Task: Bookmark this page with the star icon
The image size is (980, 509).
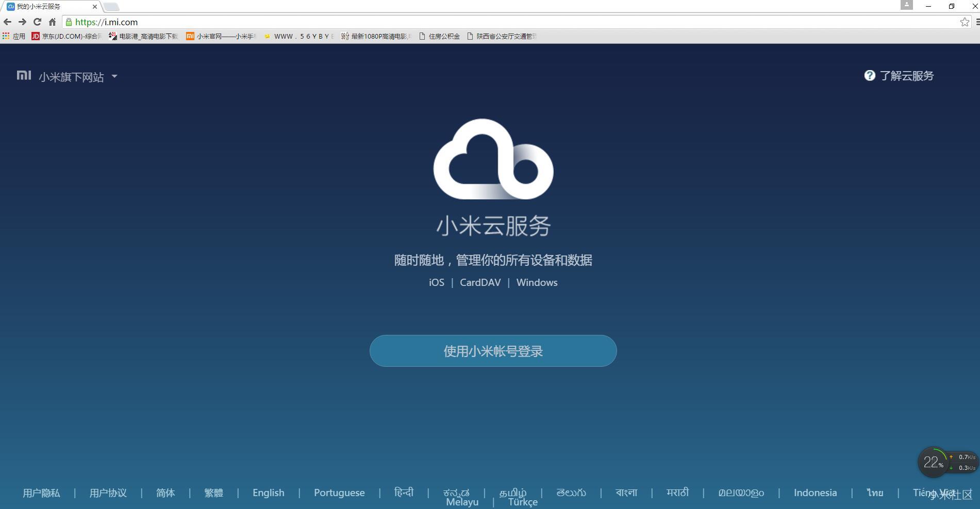Action: (x=965, y=22)
